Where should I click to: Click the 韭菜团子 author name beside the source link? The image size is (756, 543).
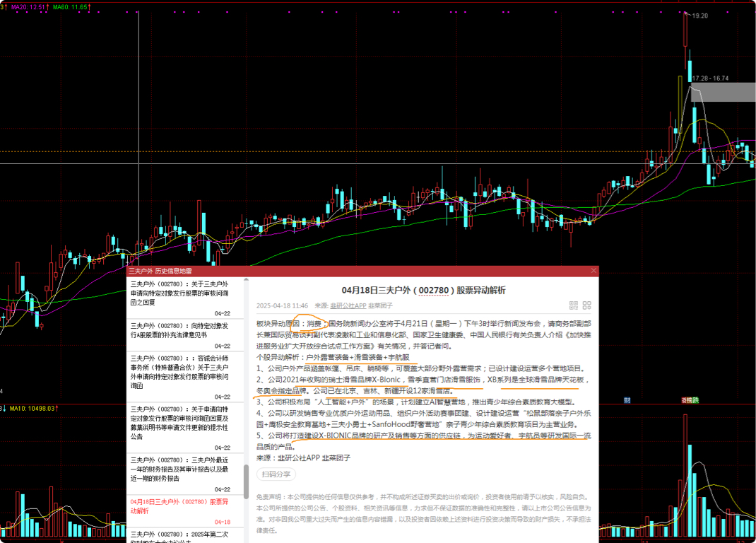pyautogui.click(x=380, y=305)
